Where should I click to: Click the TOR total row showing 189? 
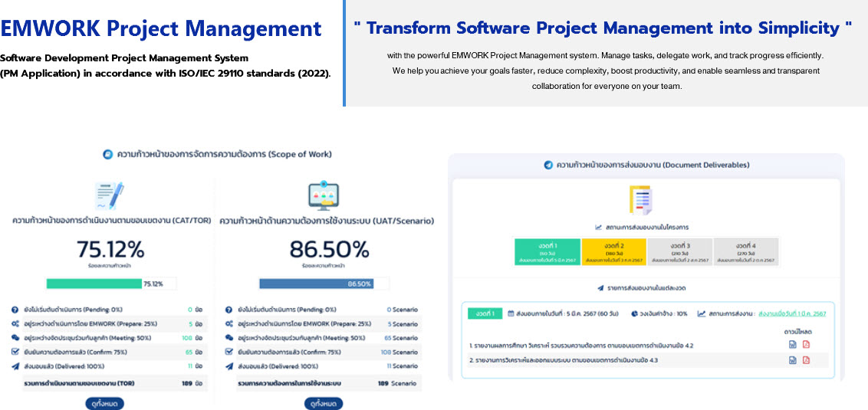(114, 383)
